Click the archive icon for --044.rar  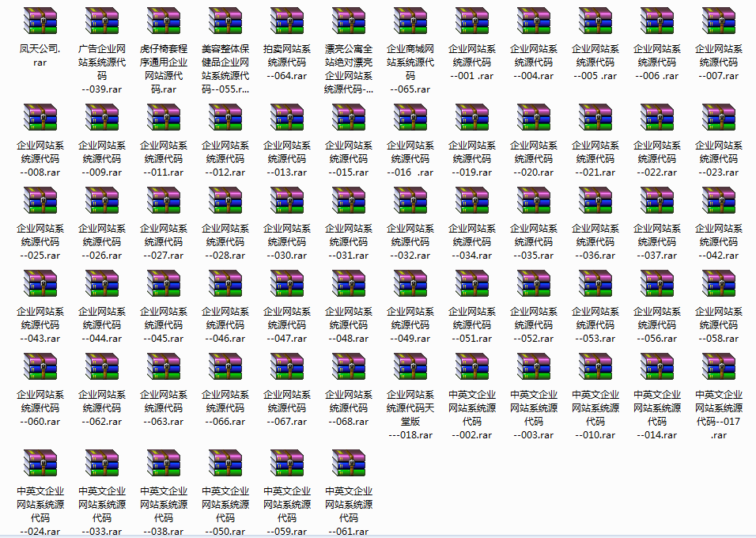coord(102,283)
